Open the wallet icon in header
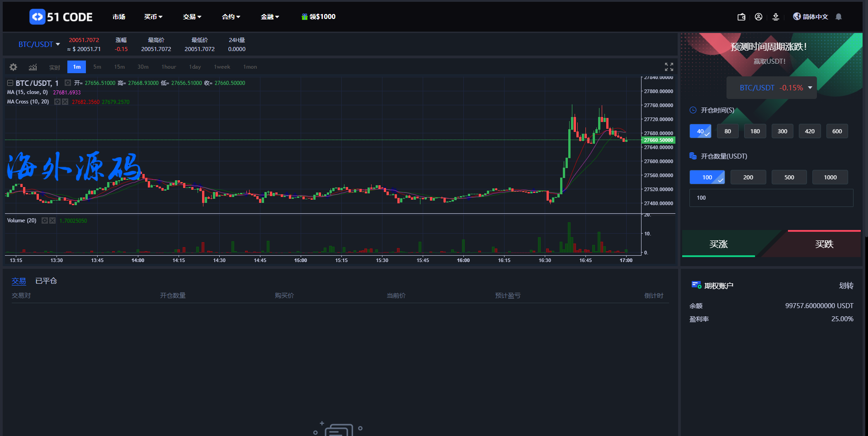Screen dimensions: 868x436 pos(741,17)
